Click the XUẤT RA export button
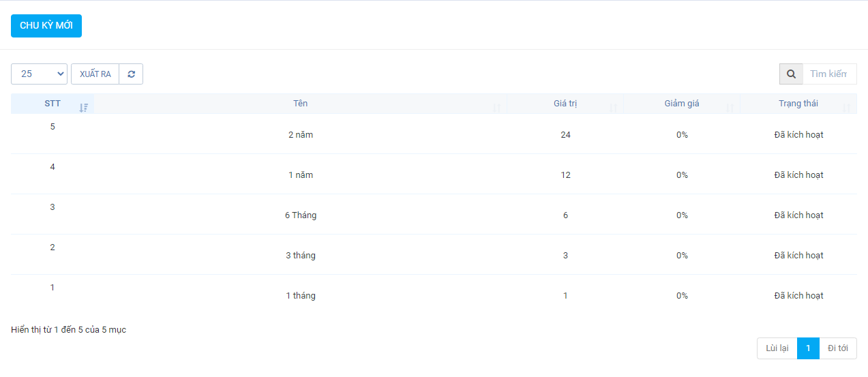The width and height of the screenshot is (868, 377). tap(95, 74)
